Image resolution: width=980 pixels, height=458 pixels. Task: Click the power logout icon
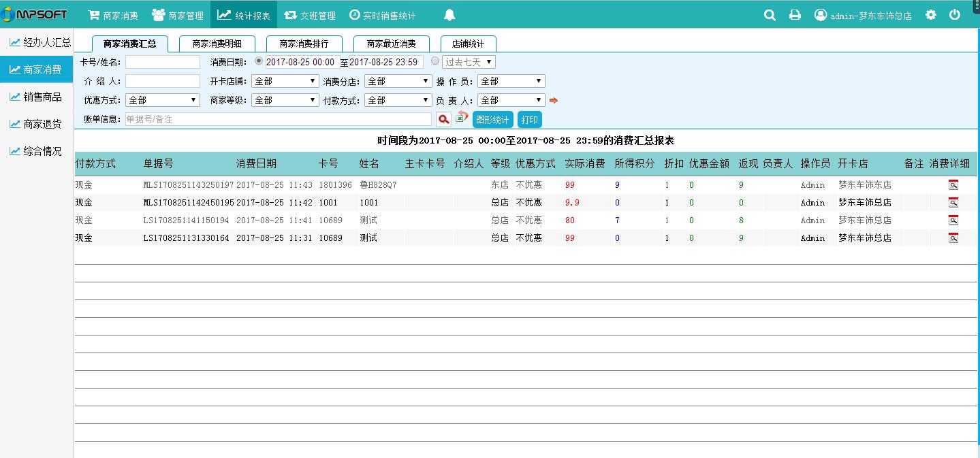click(955, 15)
